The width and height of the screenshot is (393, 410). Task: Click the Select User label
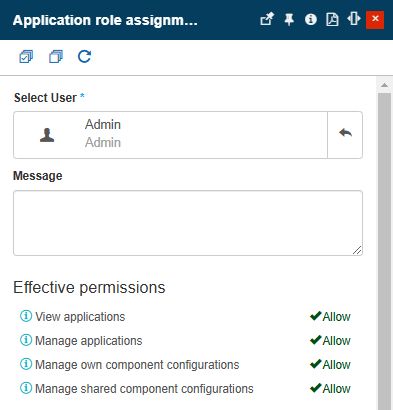click(x=45, y=98)
